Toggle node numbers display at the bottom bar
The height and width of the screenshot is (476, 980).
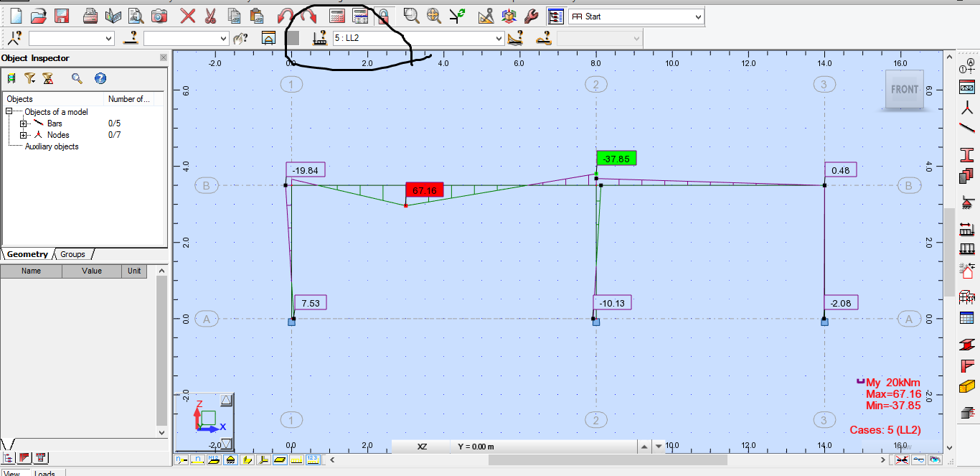click(182, 460)
